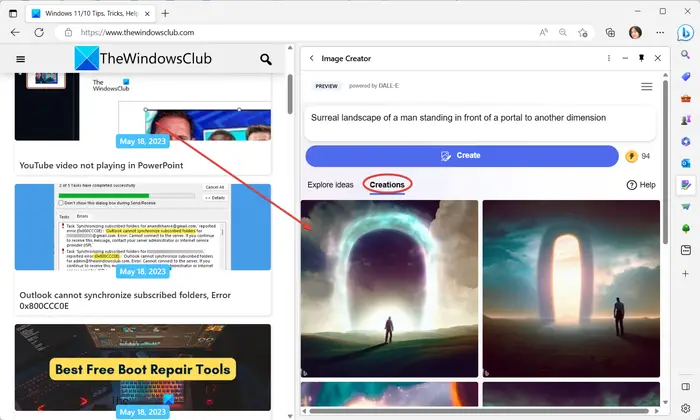Screen dimensions: 700x420
Task: Add page to favorites star icon
Action: tap(583, 33)
